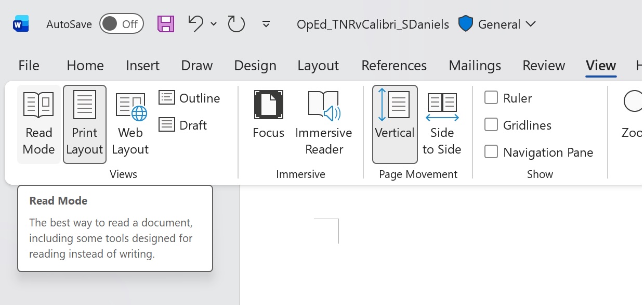Switch to the References ribbon tab
The height and width of the screenshot is (305, 644).
click(x=393, y=66)
